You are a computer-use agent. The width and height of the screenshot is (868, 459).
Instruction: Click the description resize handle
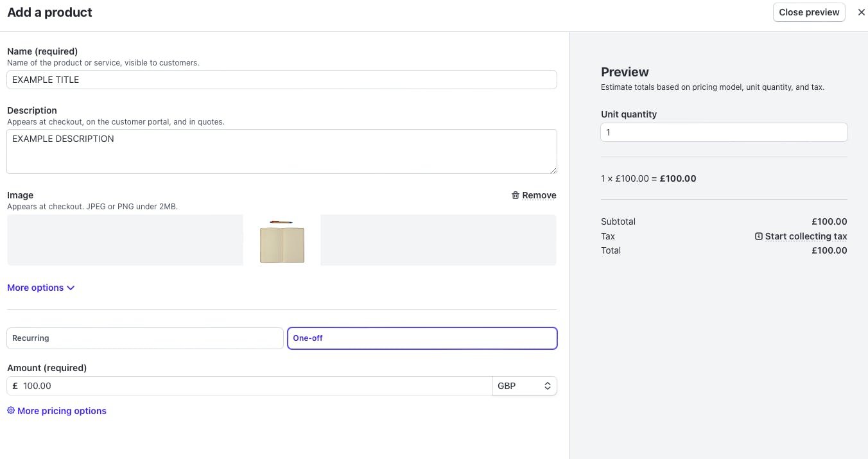pos(554,171)
